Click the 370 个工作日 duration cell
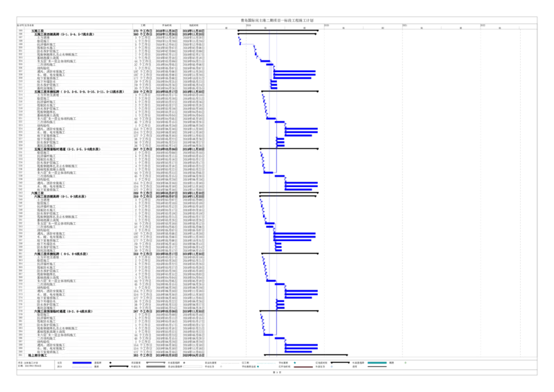 [142, 30]
